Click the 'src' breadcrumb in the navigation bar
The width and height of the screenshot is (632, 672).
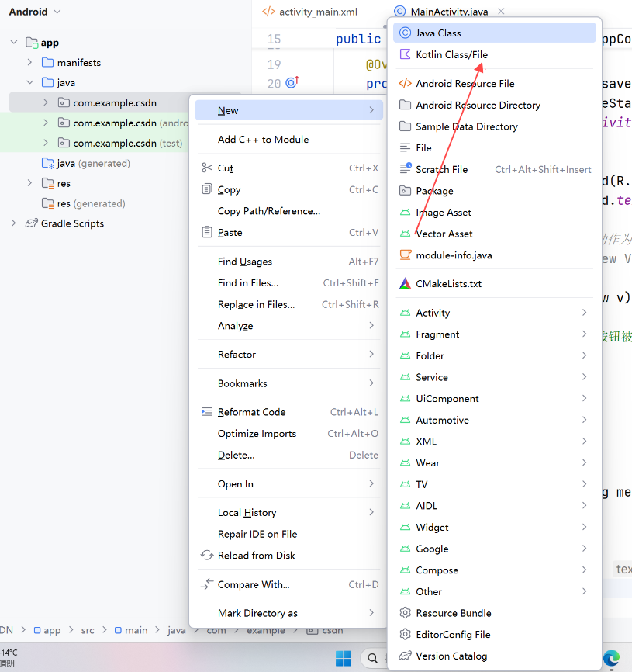(x=88, y=630)
